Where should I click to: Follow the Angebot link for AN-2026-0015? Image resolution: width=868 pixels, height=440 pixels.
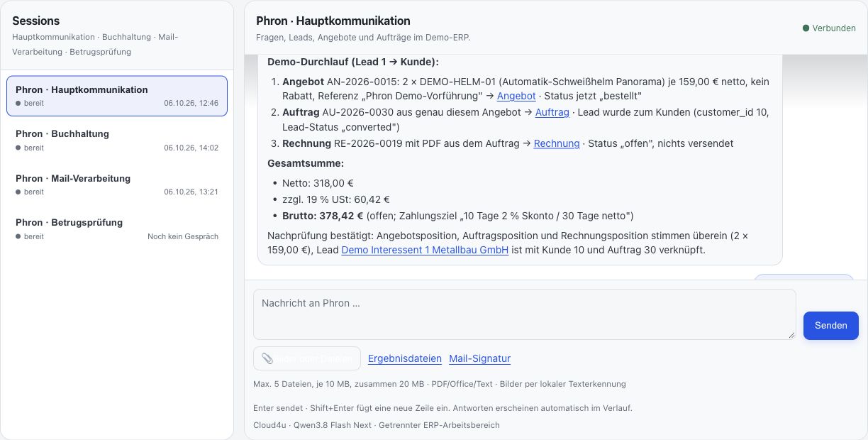coord(516,96)
